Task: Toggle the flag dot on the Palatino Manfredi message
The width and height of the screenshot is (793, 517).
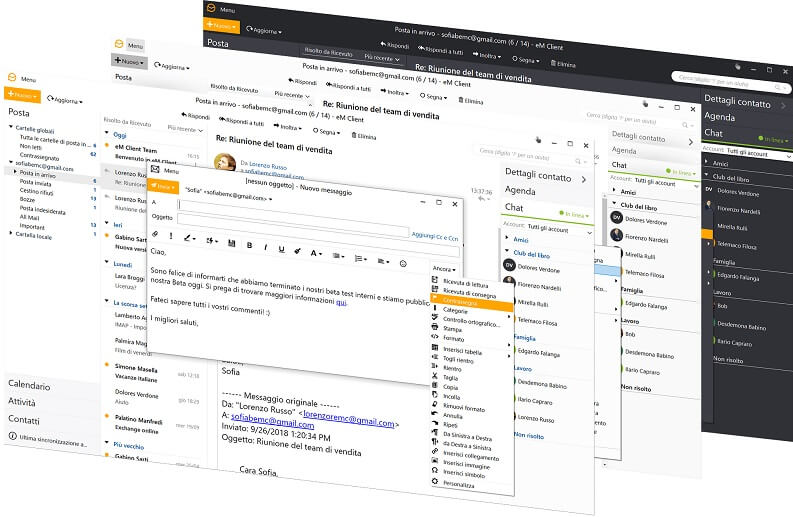Action: [x=107, y=416]
